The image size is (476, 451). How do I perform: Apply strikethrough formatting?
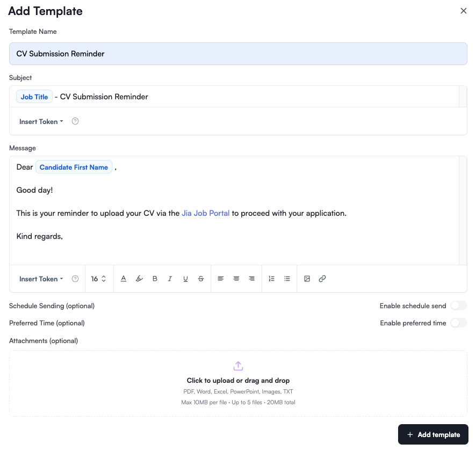(200, 279)
